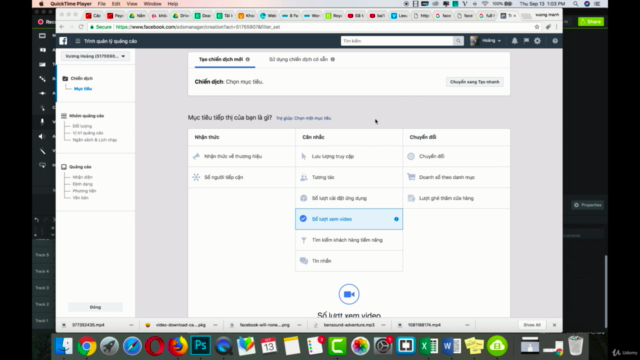Screen dimensions: 640x360
Task: Open Safari from the Dock
Action: (x=132, y=346)
